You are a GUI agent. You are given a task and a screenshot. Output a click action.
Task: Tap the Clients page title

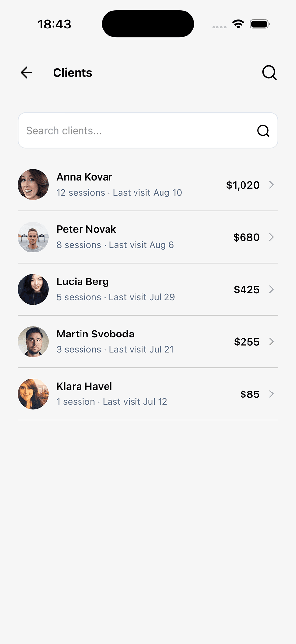[x=73, y=73]
